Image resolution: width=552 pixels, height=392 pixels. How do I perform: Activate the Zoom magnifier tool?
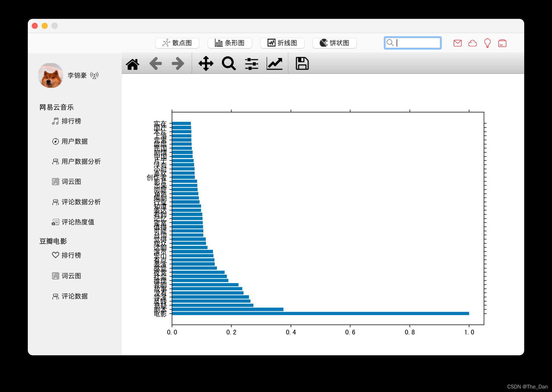click(x=229, y=64)
